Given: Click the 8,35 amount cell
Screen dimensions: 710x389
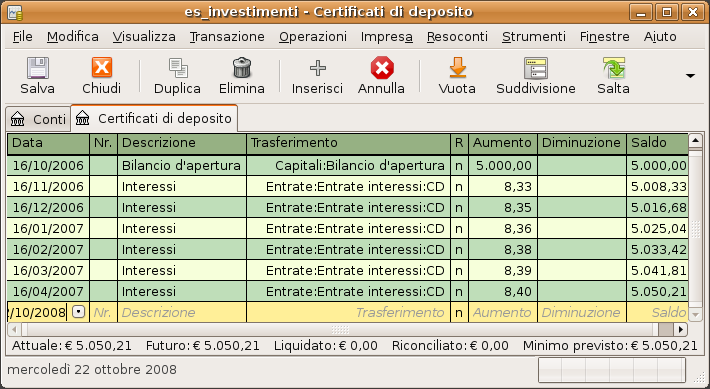Looking at the screenshot, I should coord(503,207).
